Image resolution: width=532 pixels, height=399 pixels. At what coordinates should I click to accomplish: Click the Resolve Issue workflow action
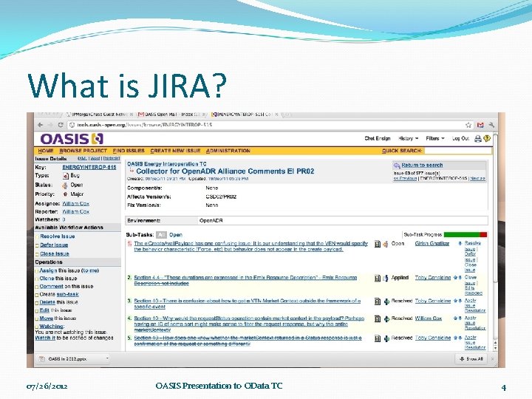[x=58, y=236]
